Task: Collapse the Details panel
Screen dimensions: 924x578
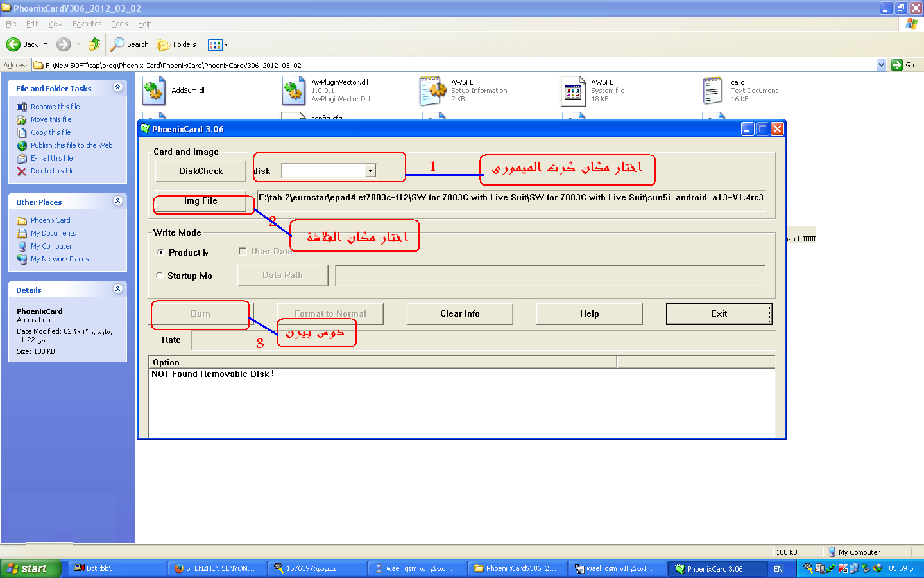Action: [x=118, y=289]
